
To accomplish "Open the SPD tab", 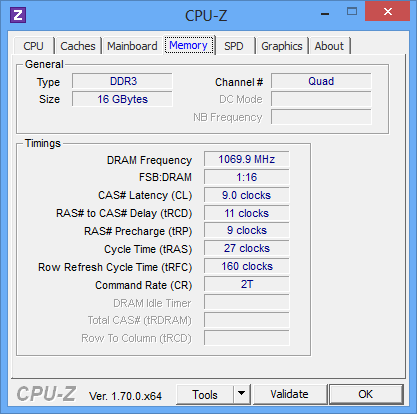I will coord(234,46).
